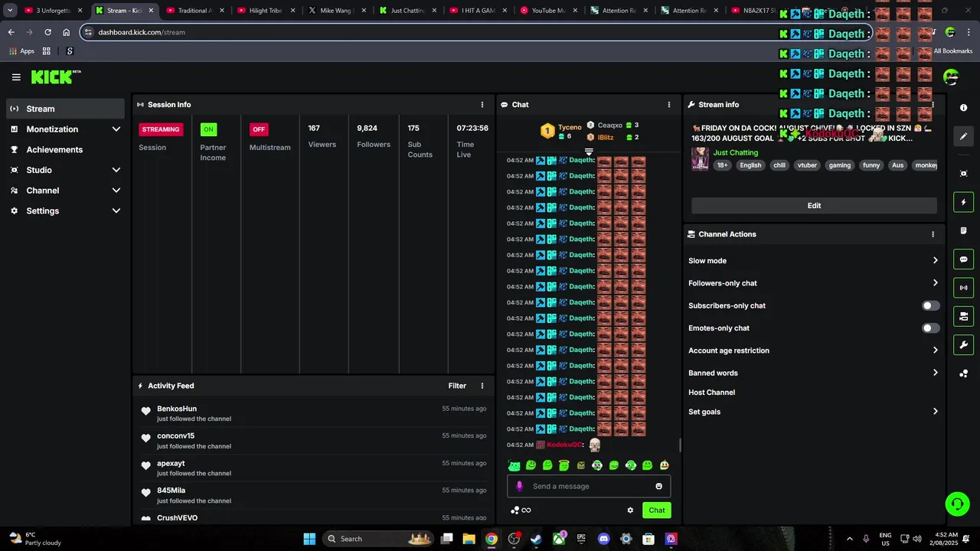Switch to the Hilight Tribe browser tab
This screenshot has height=551, width=980.
point(265,11)
